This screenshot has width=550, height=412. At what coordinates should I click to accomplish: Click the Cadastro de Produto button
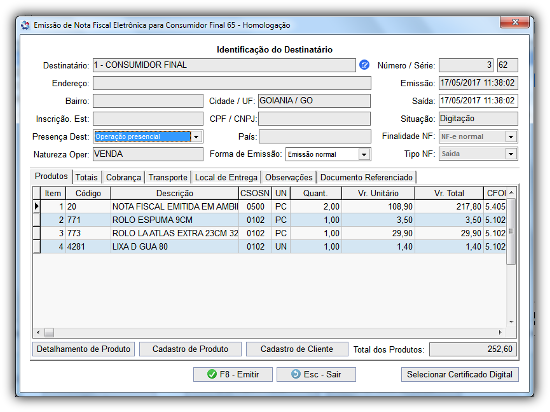click(190, 349)
